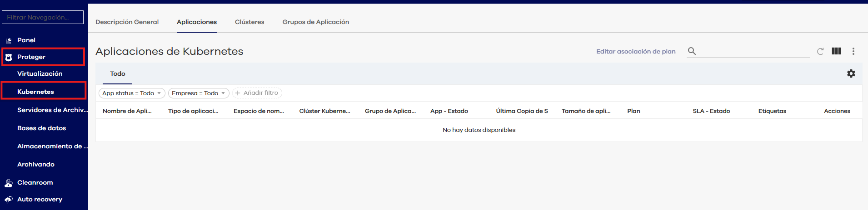The width and height of the screenshot is (868, 210).
Task: Open the table settings gear icon
Action: [x=851, y=73]
